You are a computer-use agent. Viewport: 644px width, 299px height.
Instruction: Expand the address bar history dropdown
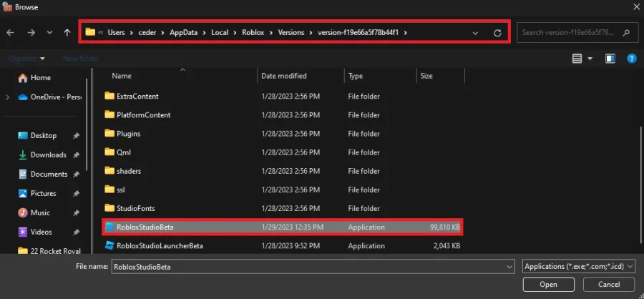click(475, 34)
